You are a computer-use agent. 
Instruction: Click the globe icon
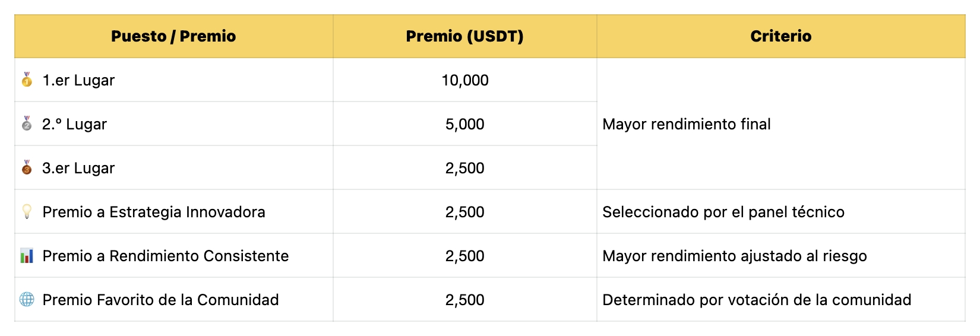(27, 299)
